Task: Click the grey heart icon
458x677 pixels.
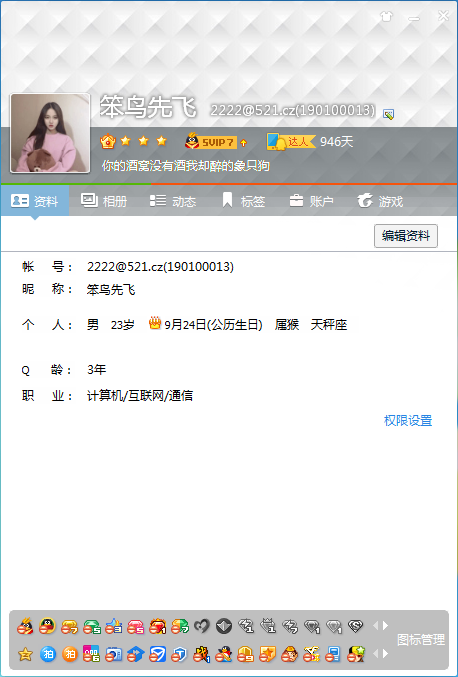Action: (202, 626)
